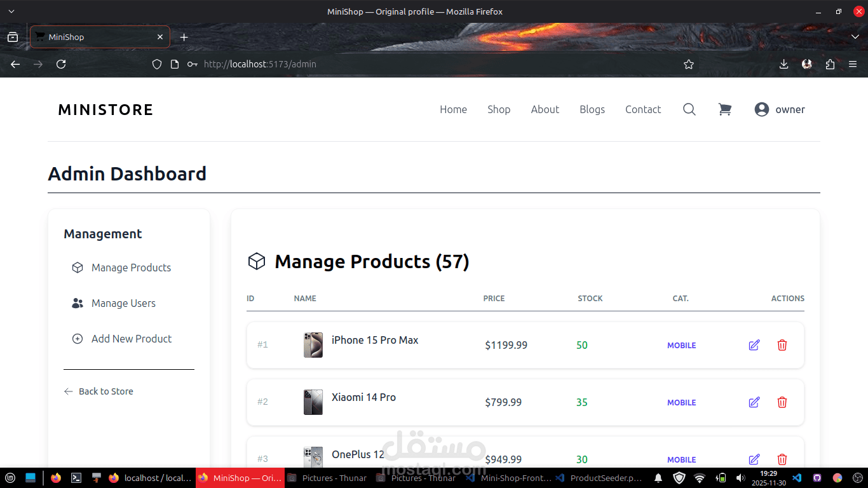Image resolution: width=868 pixels, height=488 pixels.
Task: Open the Contact nav link
Action: click(x=643, y=109)
